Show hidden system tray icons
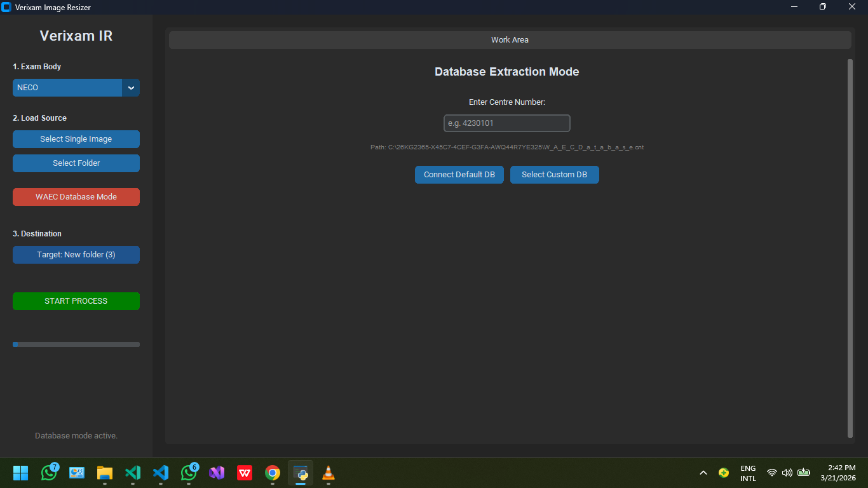This screenshot has height=488, width=868. [x=703, y=473]
